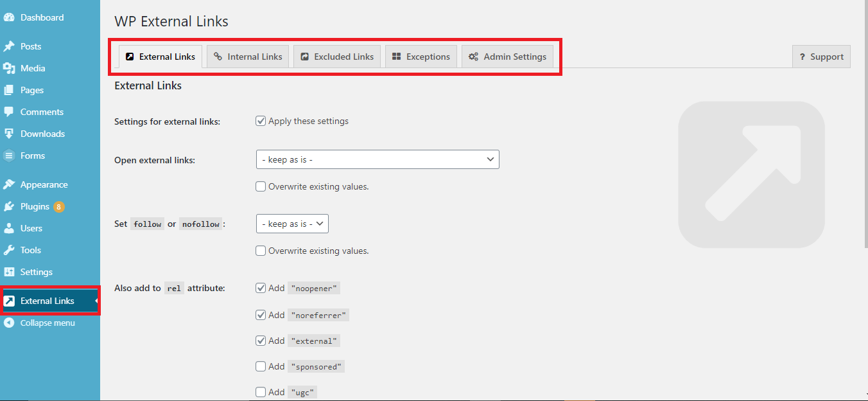The image size is (868, 401).
Task: Uncheck Add "external" checkbox
Action: (x=261, y=341)
